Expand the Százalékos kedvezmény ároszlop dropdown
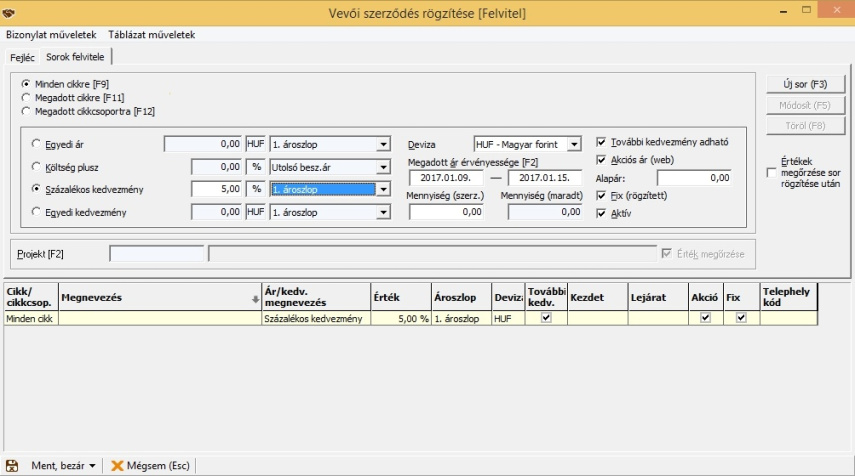The image size is (855, 476). click(382, 189)
